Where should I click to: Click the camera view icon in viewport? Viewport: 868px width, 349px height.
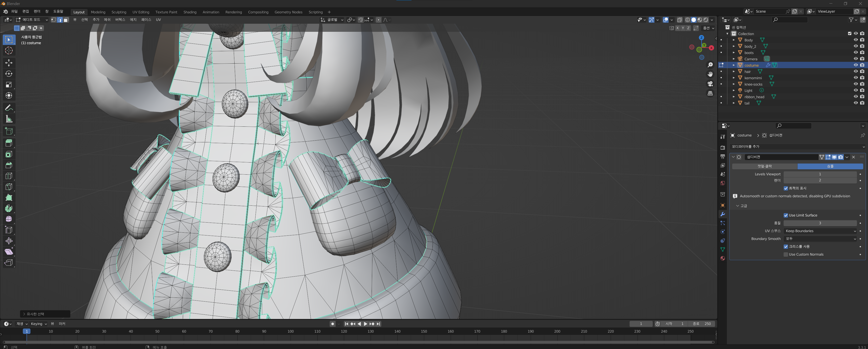(710, 84)
